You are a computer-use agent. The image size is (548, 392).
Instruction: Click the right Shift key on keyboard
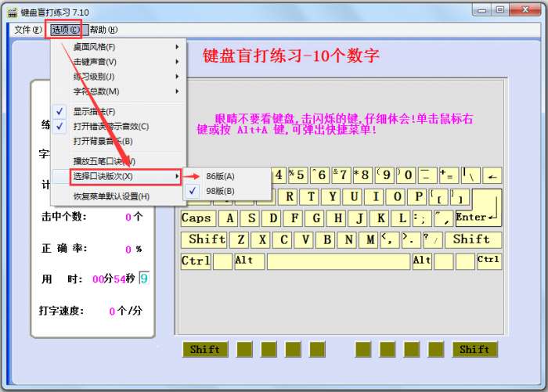(x=473, y=240)
